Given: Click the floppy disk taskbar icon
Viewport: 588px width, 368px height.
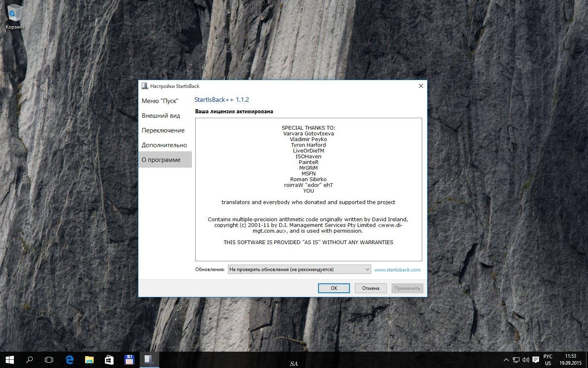Looking at the screenshot, I should click(x=129, y=360).
